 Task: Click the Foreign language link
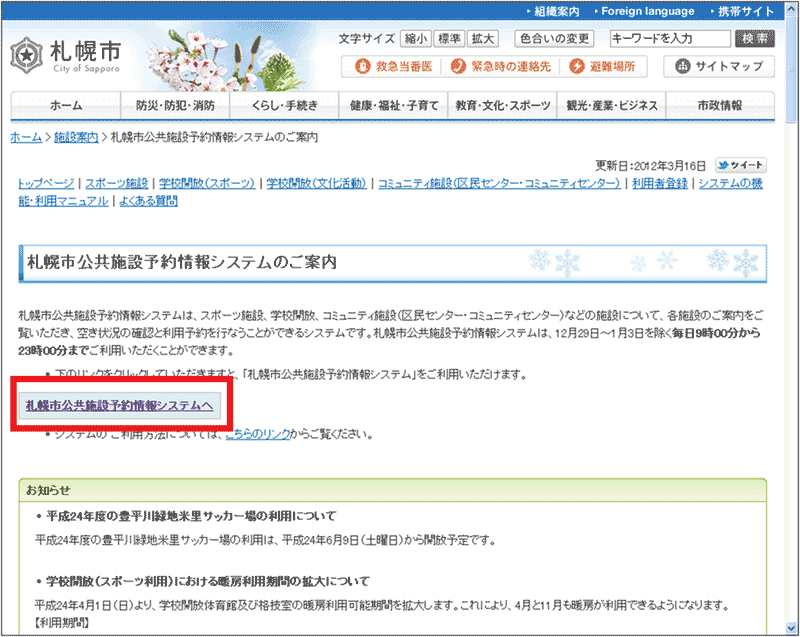coord(647,11)
